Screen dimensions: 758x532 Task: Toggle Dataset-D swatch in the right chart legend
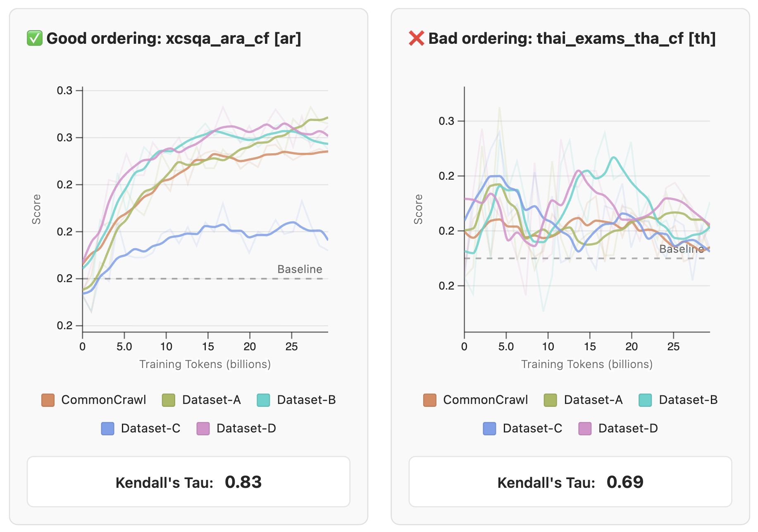click(585, 429)
